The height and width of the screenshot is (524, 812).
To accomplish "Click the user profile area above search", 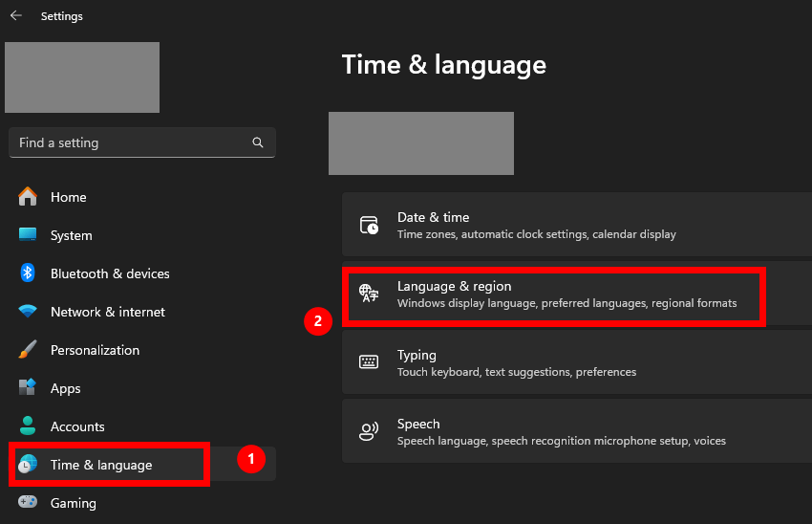I will point(82,77).
